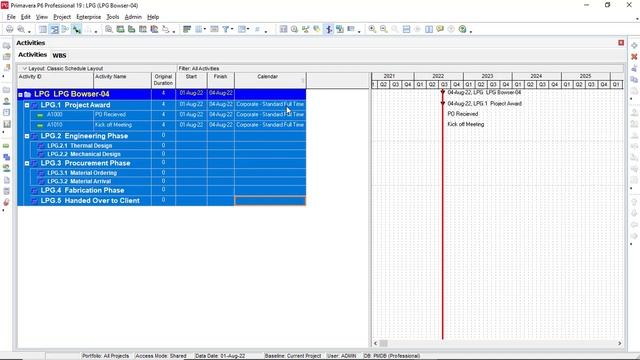This screenshot has width=640, height=360.
Task: Toggle the Gantt Chart view button
Action: coord(54,29)
